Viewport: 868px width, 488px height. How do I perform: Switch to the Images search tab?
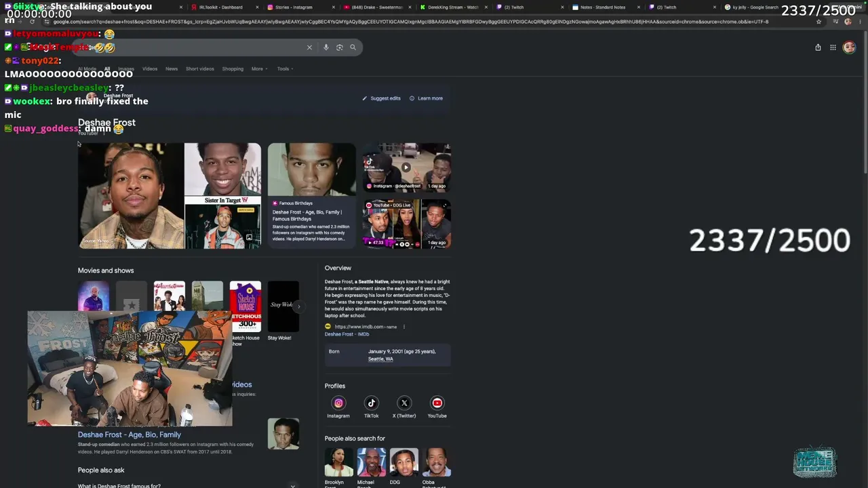[x=126, y=68]
